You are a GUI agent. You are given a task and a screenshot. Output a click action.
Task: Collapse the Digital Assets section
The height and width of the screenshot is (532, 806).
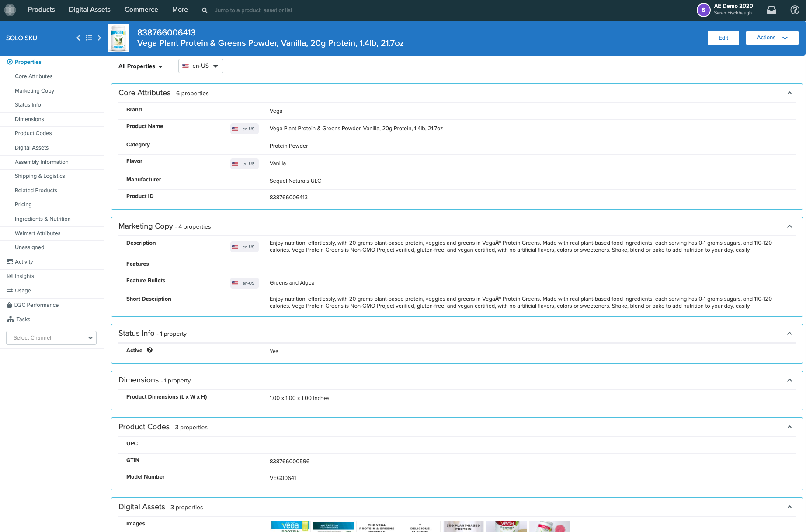789,507
